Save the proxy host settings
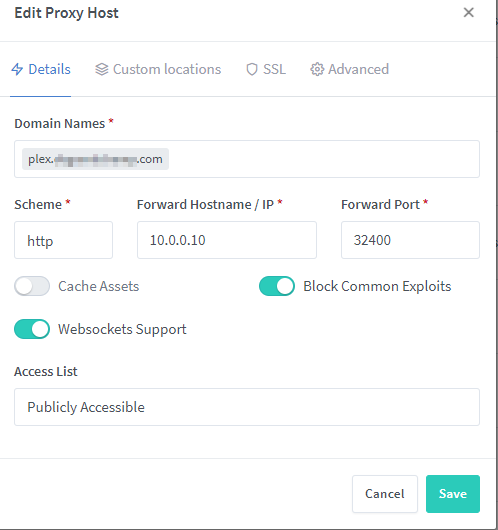This screenshot has height=530, width=498. pos(453,494)
